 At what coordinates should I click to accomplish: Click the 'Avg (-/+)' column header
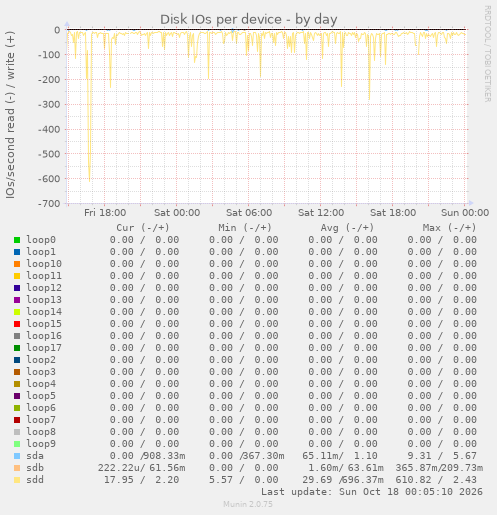[347, 228]
